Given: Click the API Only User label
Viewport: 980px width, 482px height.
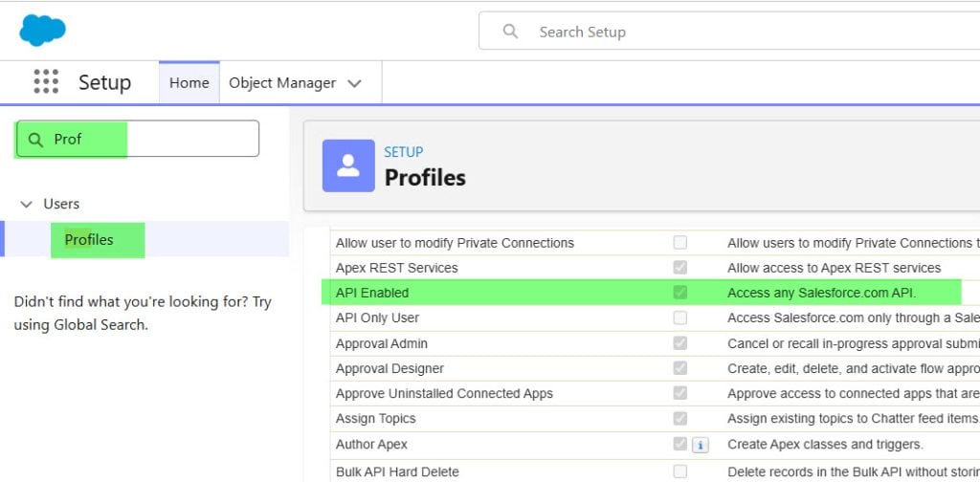Looking at the screenshot, I should (x=377, y=318).
